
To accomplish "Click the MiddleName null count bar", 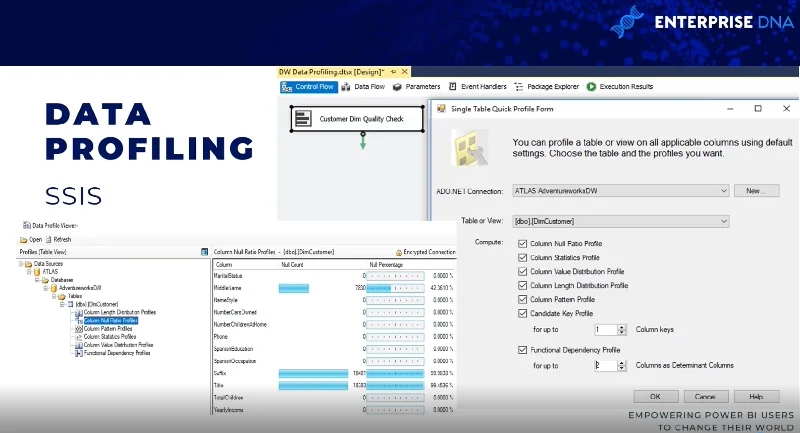I will [294, 288].
